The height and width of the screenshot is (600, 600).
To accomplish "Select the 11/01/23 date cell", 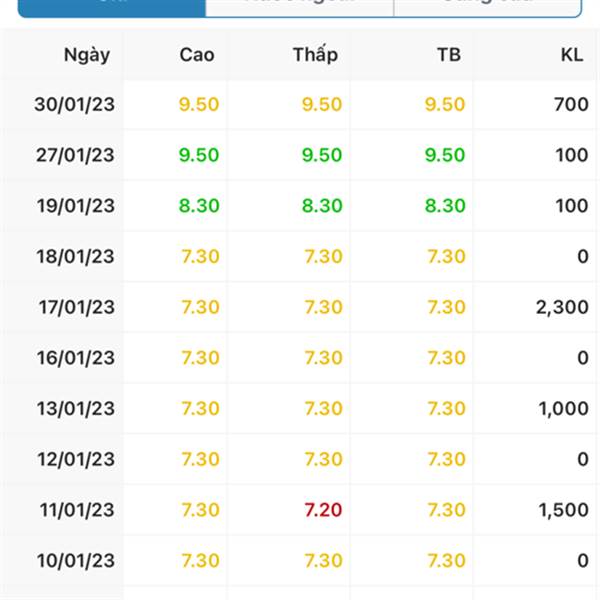I will (77, 510).
